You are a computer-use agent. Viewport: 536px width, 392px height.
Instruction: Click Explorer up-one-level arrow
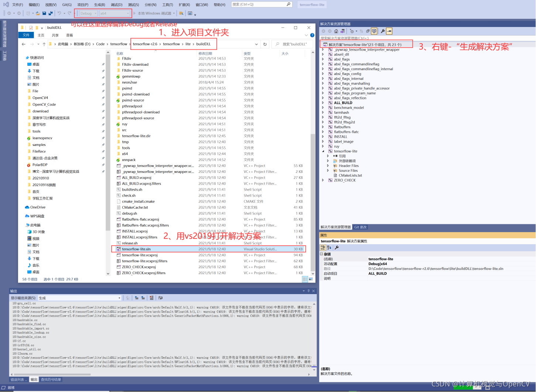(44, 44)
